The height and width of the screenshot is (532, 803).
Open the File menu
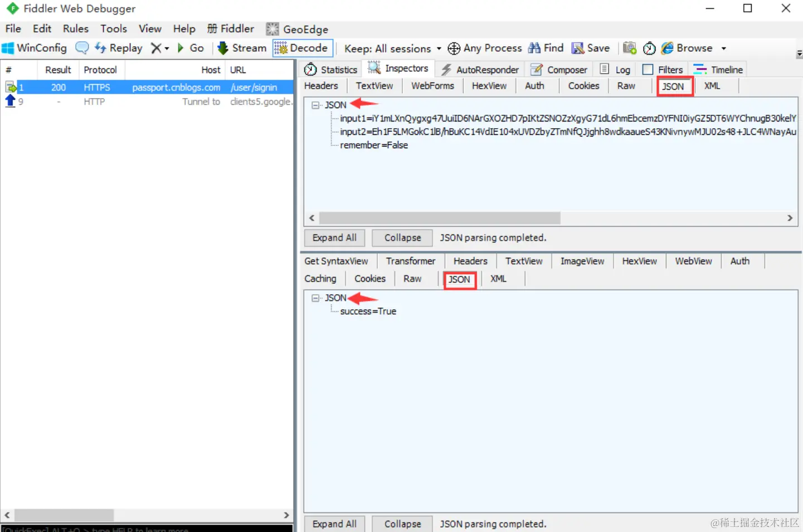(x=13, y=28)
